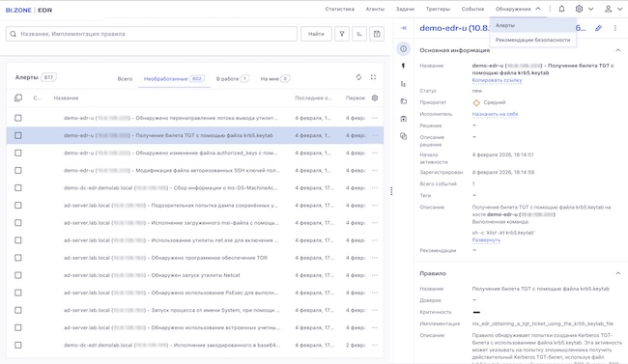Go to Триггеры page
628x364 pixels.
click(438, 9)
